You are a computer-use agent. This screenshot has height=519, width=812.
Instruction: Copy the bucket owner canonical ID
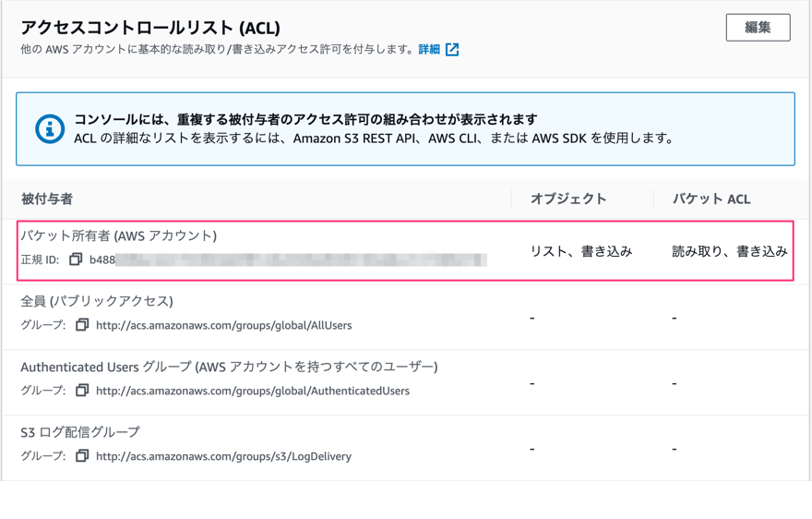[76, 259]
